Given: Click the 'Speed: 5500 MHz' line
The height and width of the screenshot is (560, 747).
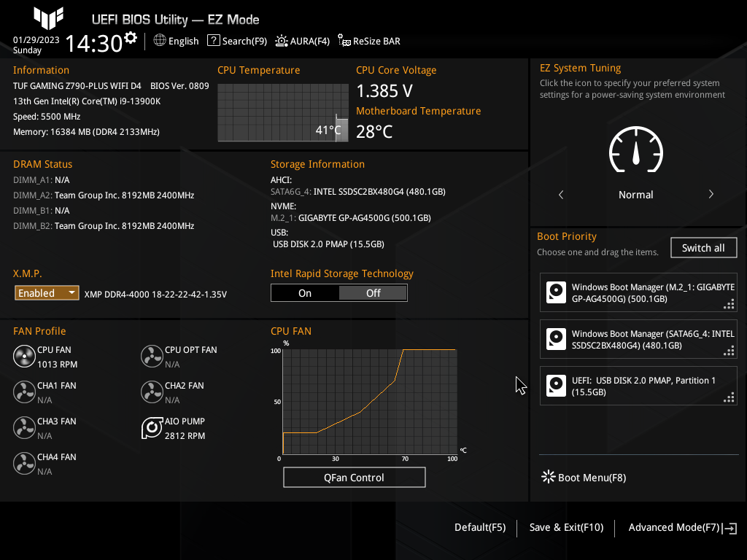Looking at the screenshot, I should (47, 117).
